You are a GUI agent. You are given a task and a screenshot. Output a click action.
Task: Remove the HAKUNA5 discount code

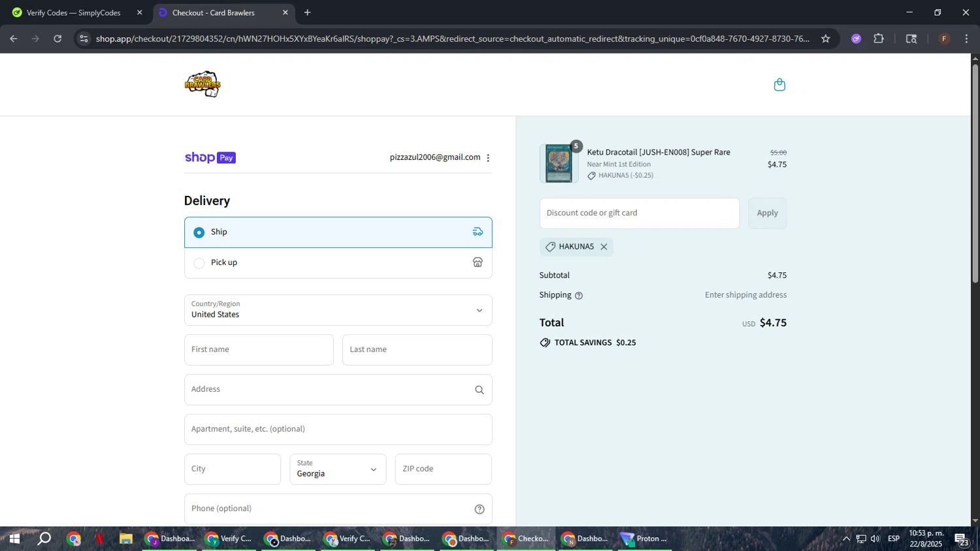604,247
